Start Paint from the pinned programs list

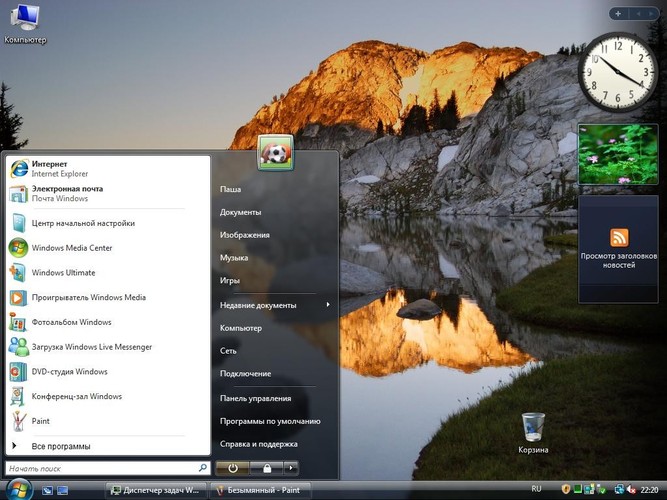click(x=40, y=421)
